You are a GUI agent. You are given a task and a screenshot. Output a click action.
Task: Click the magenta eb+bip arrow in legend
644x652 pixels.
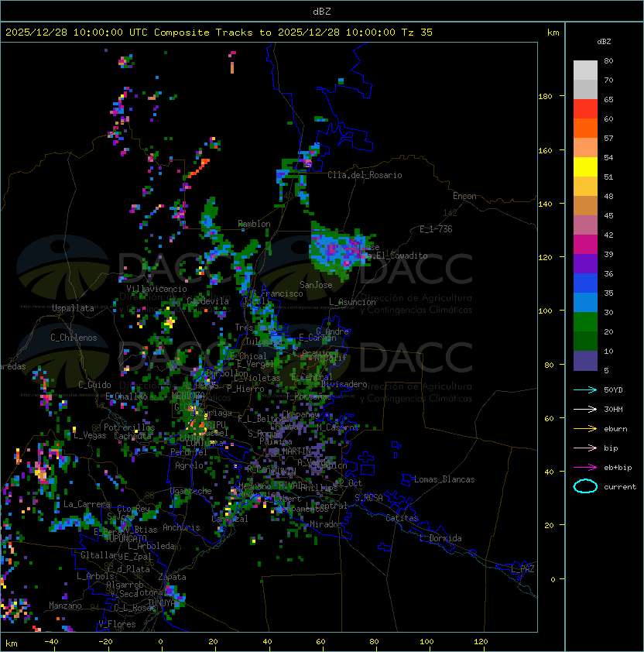[x=585, y=468]
